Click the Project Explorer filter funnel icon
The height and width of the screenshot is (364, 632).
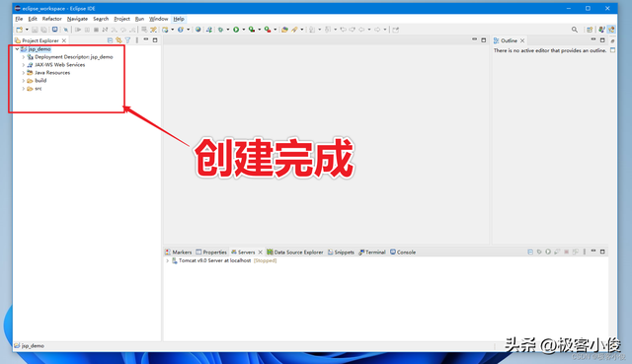tap(127, 40)
